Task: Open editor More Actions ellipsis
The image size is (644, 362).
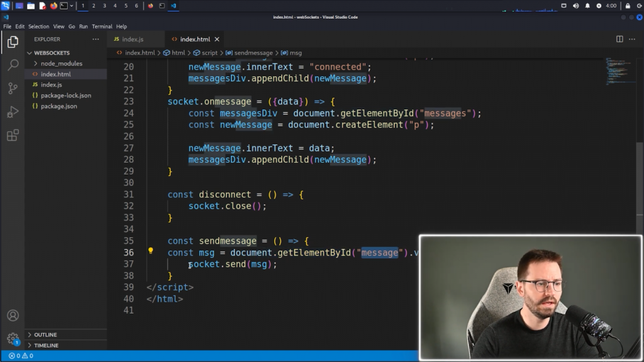Action: pos(632,39)
